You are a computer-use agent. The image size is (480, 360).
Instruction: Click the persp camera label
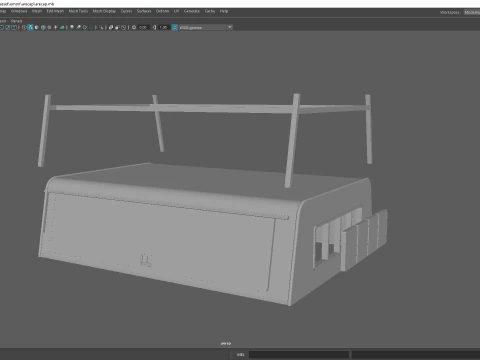click(x=226, y=343)
